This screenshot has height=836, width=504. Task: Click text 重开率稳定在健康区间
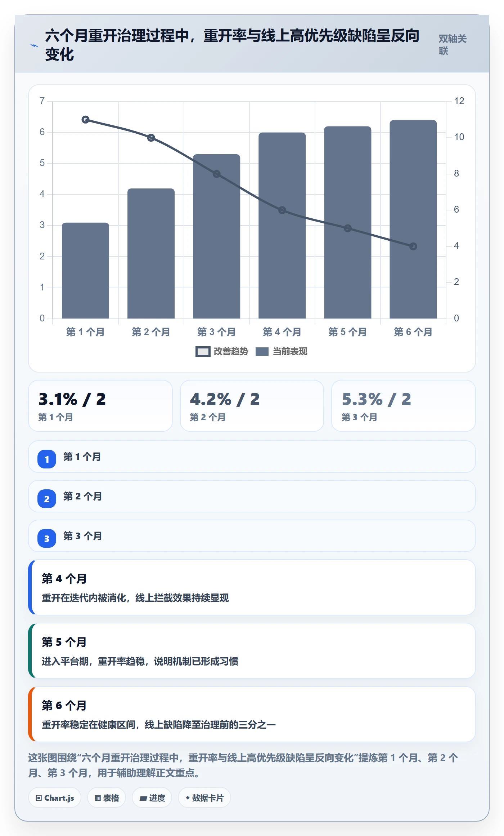pos(89,725)
